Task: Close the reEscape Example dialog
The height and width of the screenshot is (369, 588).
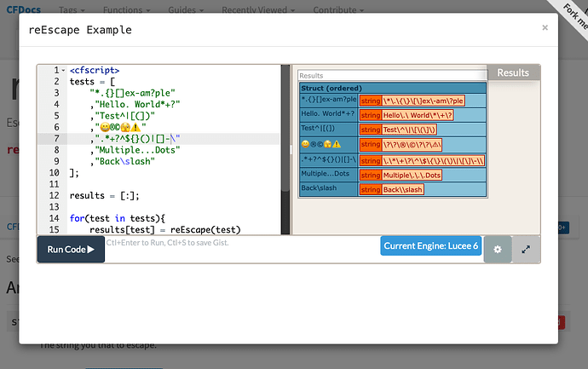Action: [545, 27]
